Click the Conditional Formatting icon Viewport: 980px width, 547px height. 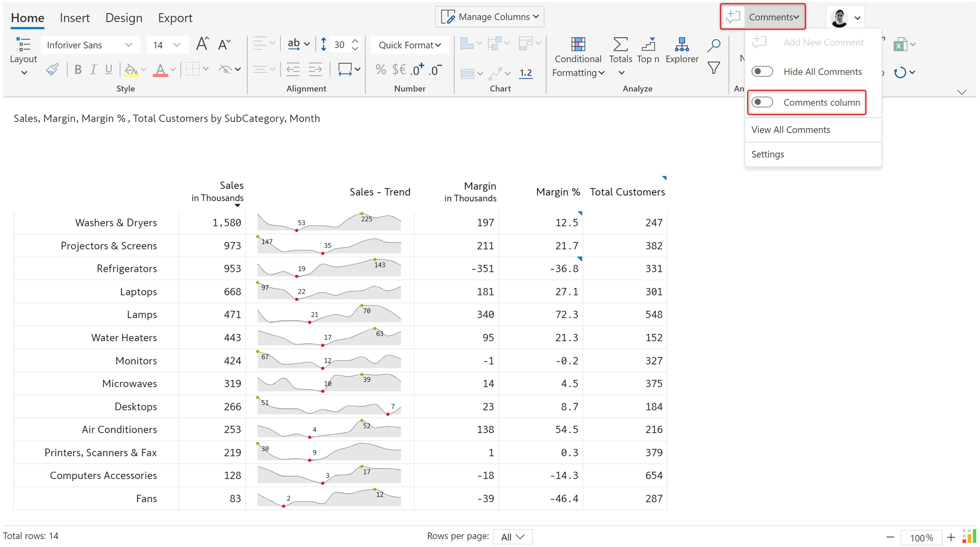coord(578,45)
